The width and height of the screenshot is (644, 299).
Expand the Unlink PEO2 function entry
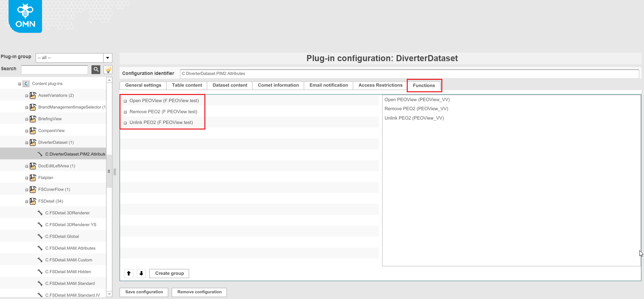coord(125,123)
